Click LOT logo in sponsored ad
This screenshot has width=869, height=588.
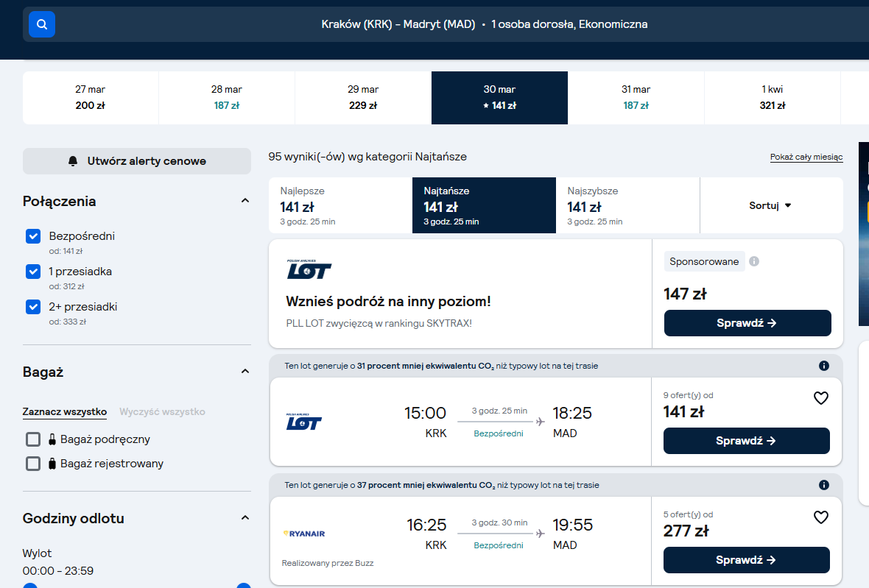click(309, 269)
